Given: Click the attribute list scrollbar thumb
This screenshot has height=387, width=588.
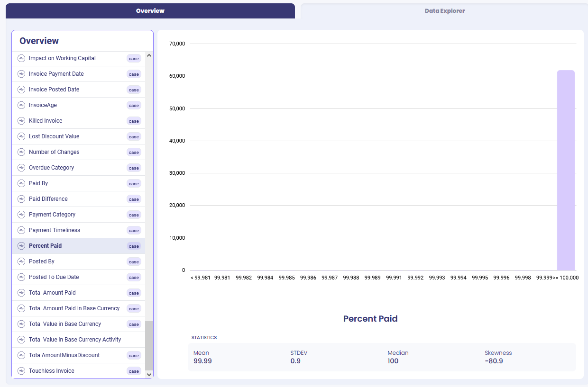Looking at the screenshot, I should pos(149,345).
